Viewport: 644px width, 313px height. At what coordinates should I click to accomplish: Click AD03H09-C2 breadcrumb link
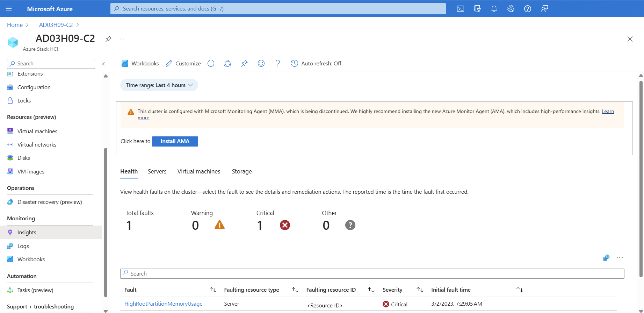(x=56, y=25)
